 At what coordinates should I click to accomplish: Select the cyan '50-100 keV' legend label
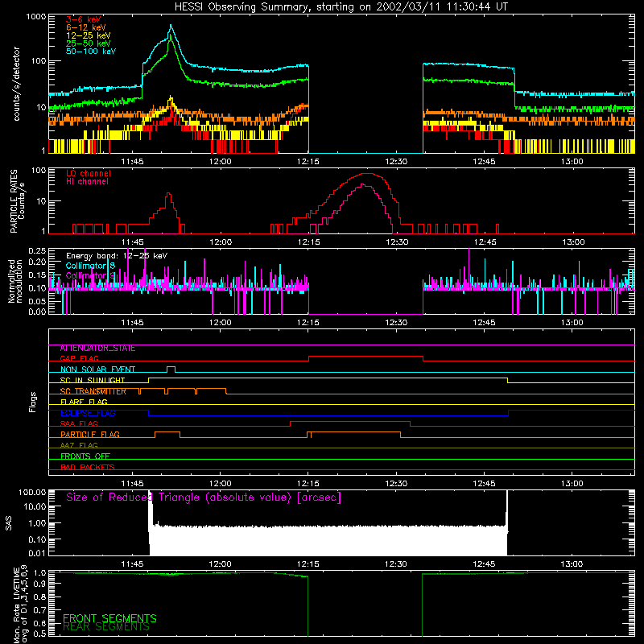coord(91,52)
